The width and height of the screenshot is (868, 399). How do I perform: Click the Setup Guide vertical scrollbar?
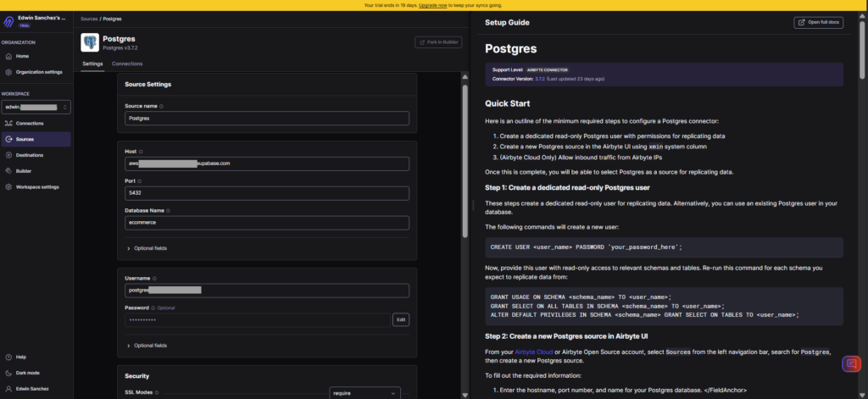[x=864, y=50]
